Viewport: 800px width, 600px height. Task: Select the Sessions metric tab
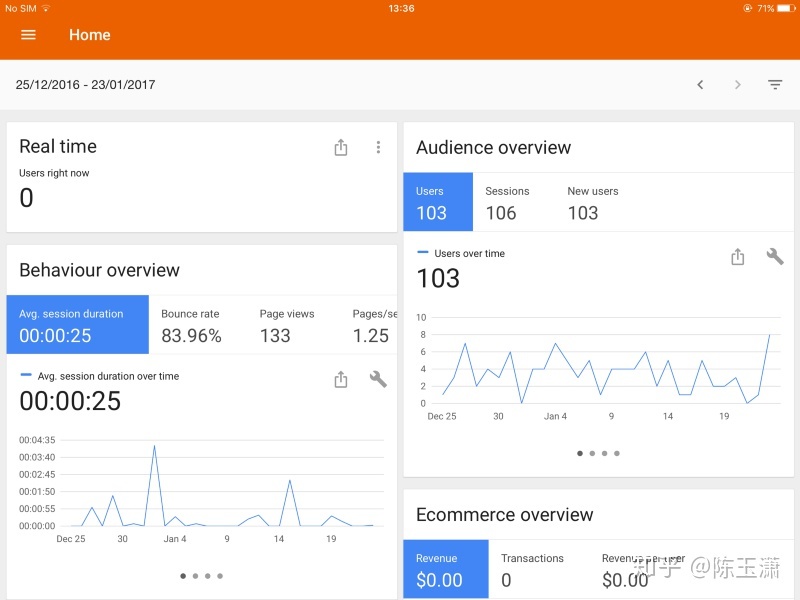point(507,202)
